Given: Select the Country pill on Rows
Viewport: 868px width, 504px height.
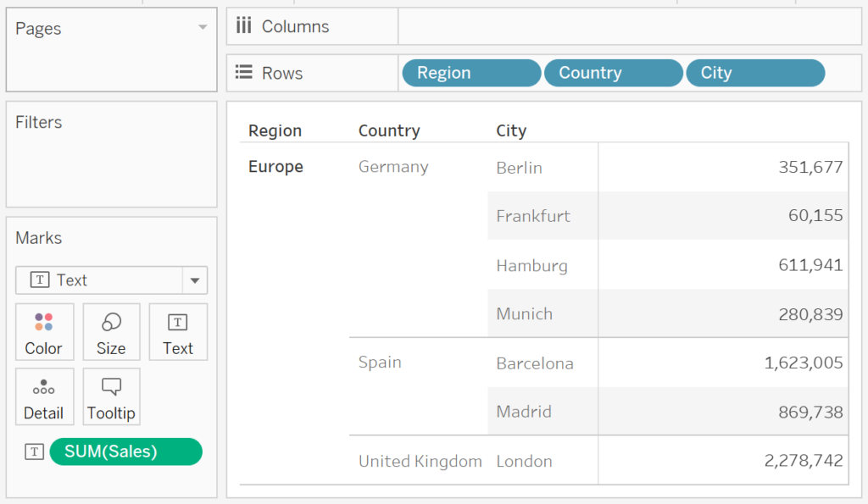Looking at the screenshot, I should click(x=614, y=73).
